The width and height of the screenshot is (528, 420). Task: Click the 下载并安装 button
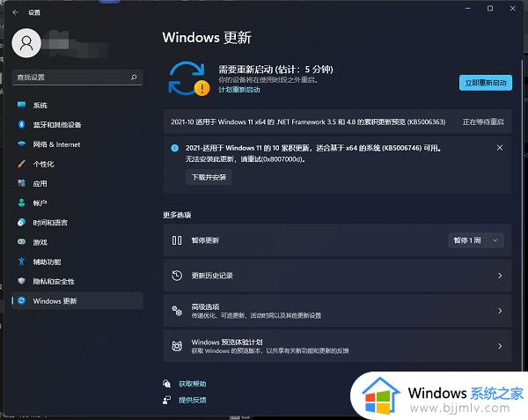tap(209, 177)
